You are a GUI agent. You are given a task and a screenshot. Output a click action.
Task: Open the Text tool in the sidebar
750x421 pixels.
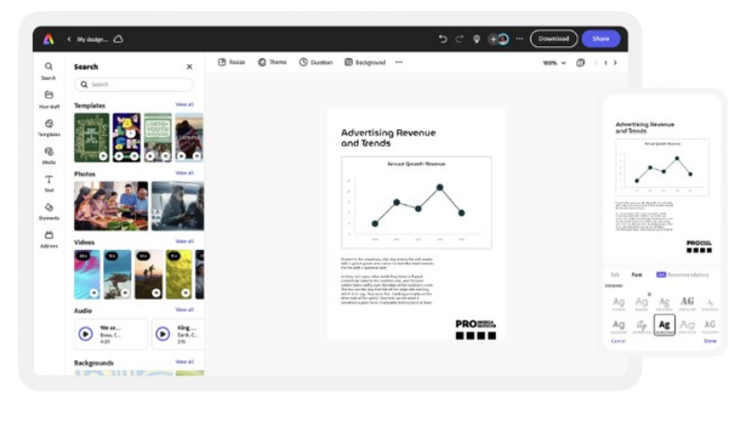(49, 183)
